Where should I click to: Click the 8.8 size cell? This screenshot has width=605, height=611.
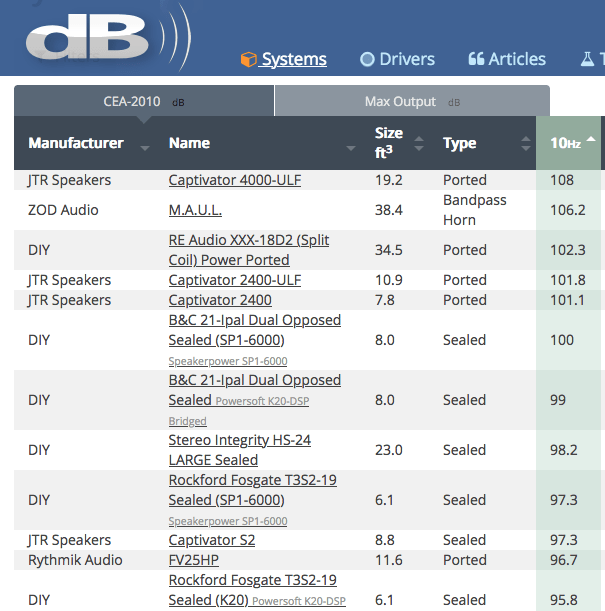[385, 540]
